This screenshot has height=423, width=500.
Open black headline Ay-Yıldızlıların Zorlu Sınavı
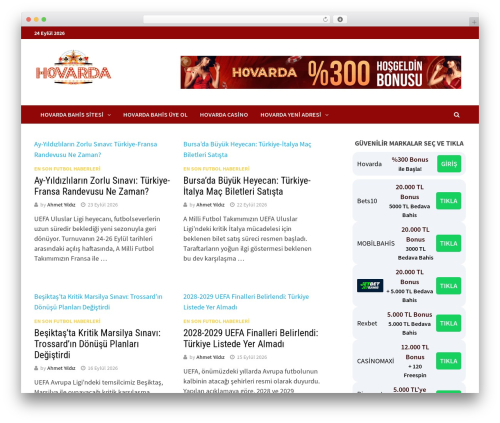(102, 186)
